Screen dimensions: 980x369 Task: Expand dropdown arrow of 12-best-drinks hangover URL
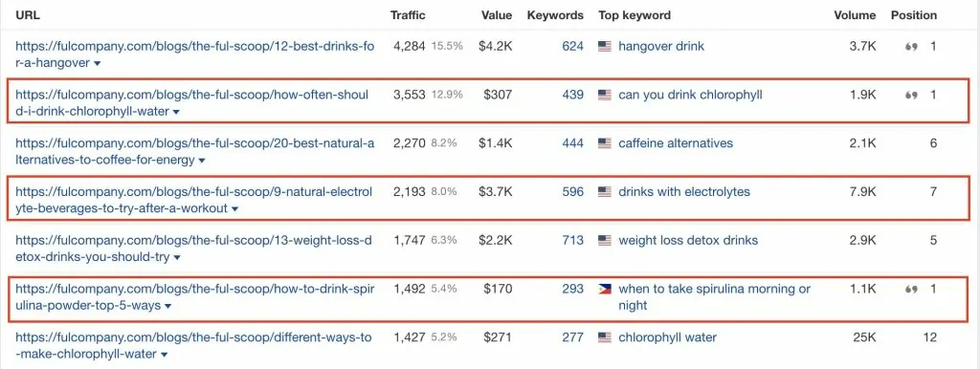[x=98, y=64]
